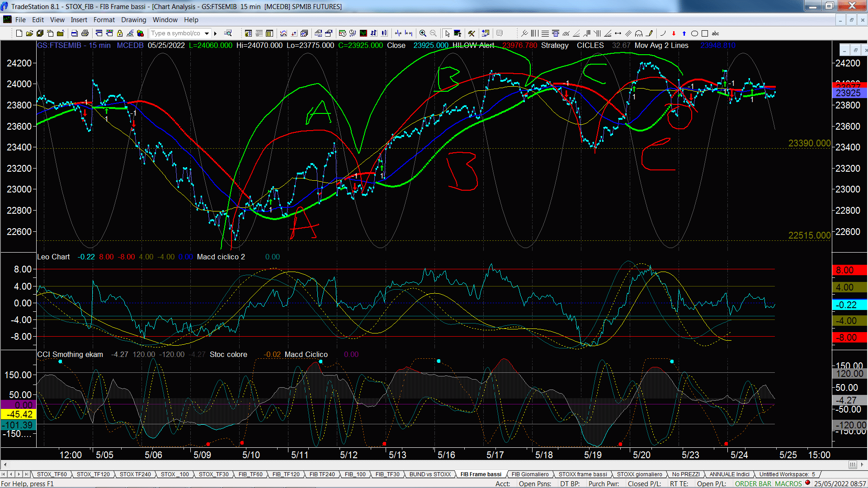Select the trendline pencil tool
The image size is (868, 488).
point(649,33)
